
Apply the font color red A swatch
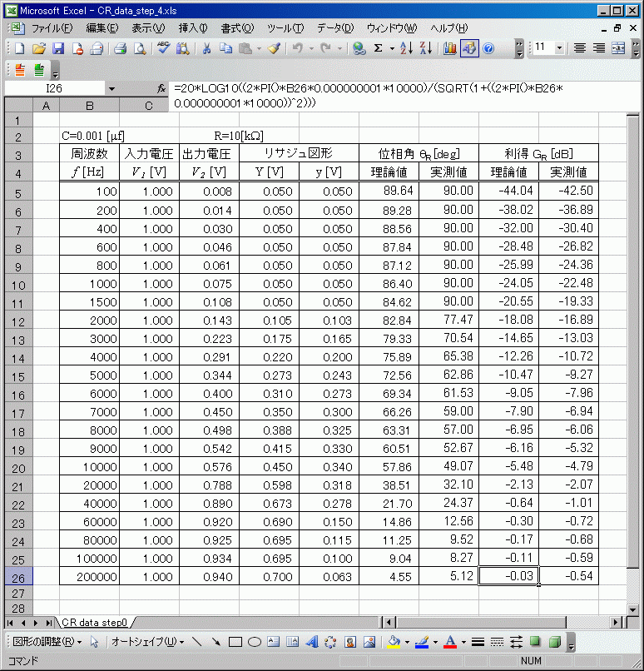point(450,642)
